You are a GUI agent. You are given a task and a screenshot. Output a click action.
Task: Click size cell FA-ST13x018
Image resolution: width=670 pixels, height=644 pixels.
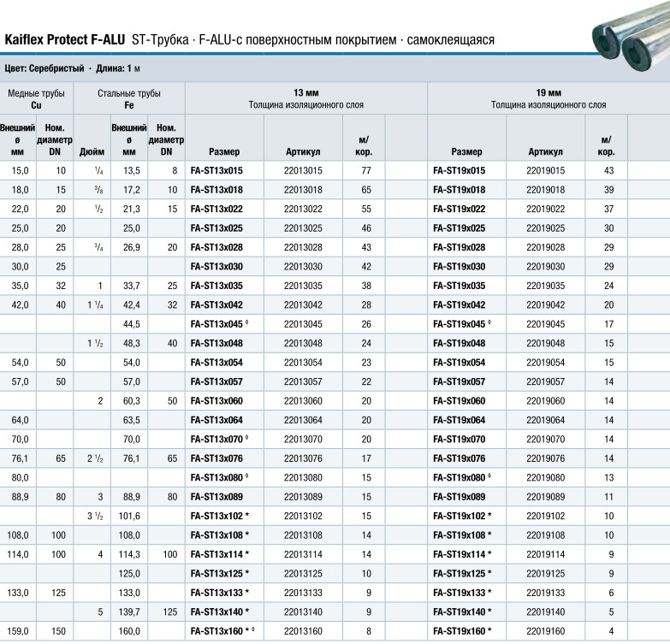coord(216,190)
